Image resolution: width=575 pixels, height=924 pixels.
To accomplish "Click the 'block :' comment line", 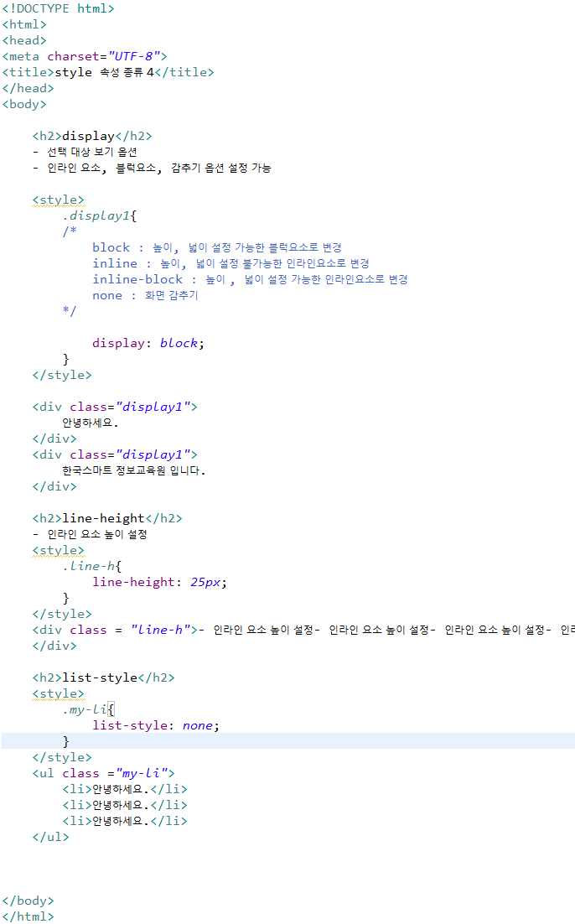I will coord(217,247).
